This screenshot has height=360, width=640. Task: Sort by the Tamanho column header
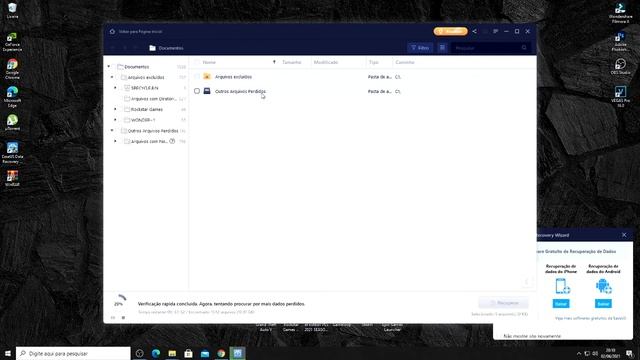click(291, 62)
